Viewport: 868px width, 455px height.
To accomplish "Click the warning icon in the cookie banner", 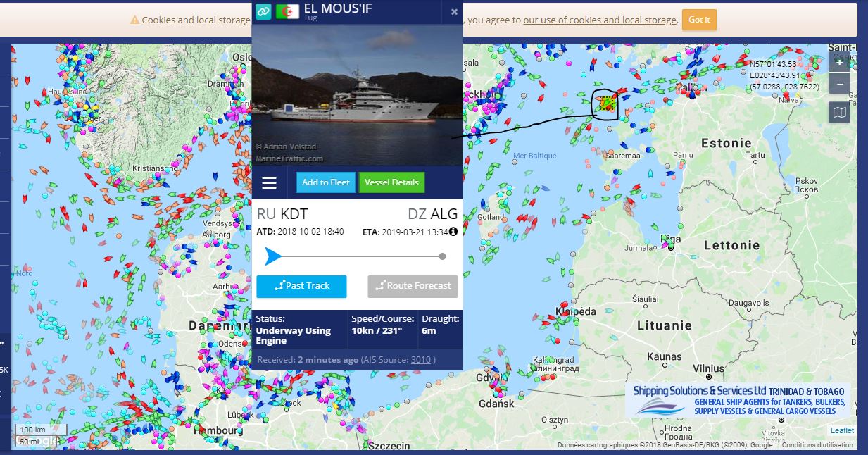I will (134, 20).
